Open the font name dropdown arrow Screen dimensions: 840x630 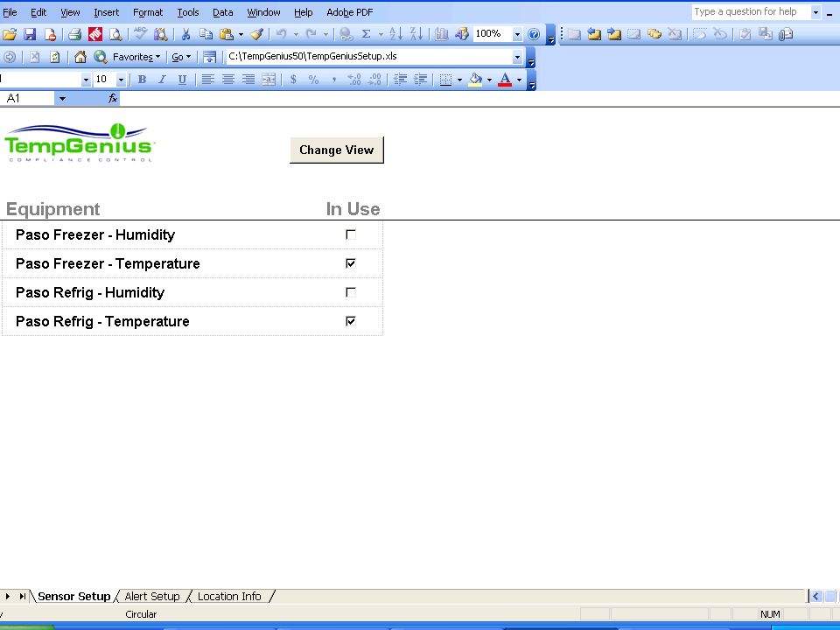pos(86,80)
